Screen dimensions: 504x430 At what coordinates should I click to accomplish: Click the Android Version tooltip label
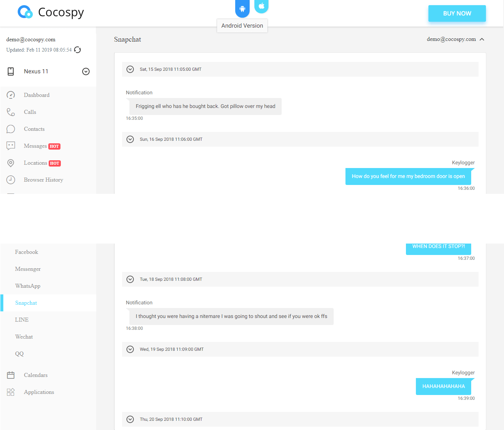[242, 26]
